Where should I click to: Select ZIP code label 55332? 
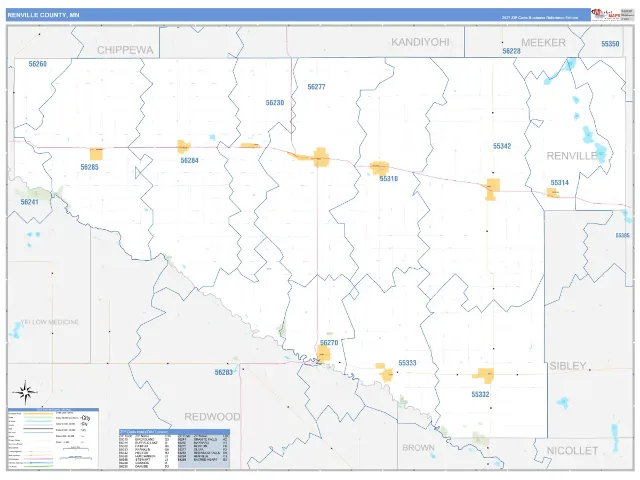[x=480, y=395]
